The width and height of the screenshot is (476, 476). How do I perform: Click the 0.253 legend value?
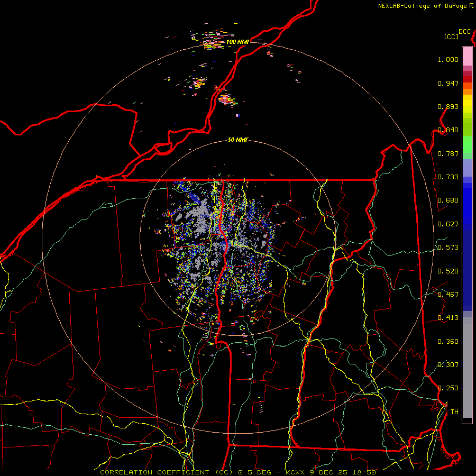point(448,388)
